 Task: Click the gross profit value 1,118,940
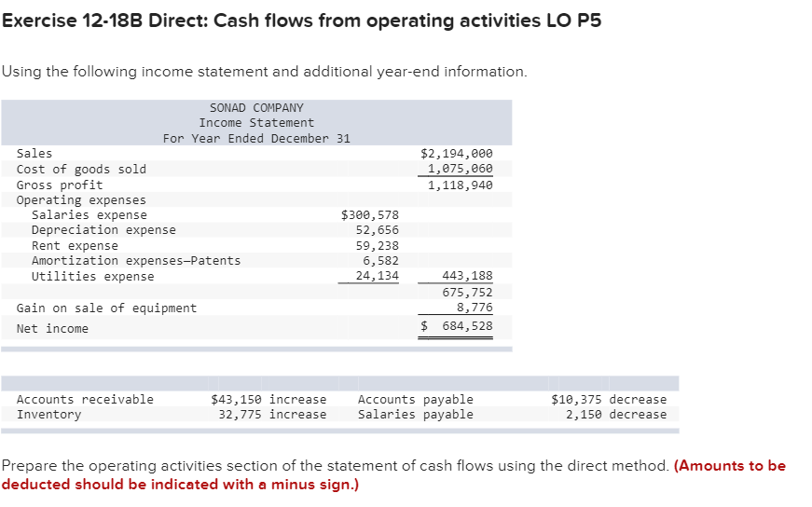(x=460, y=185)
